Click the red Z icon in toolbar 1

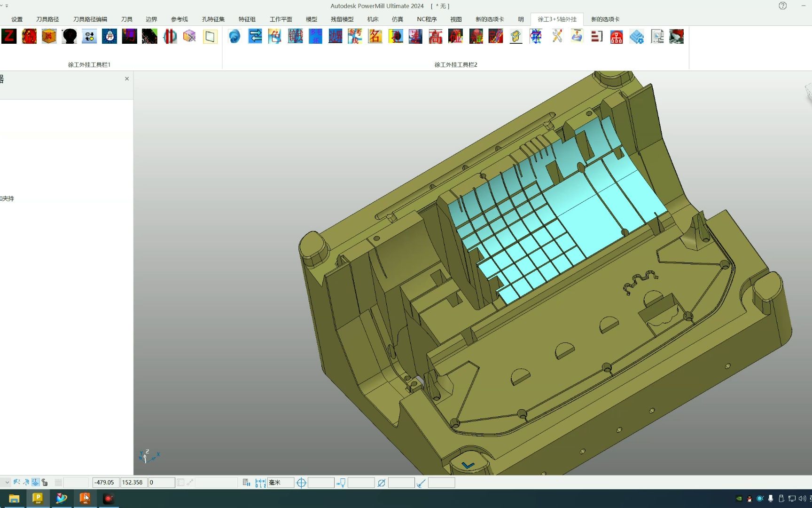(x=9, y=36)
